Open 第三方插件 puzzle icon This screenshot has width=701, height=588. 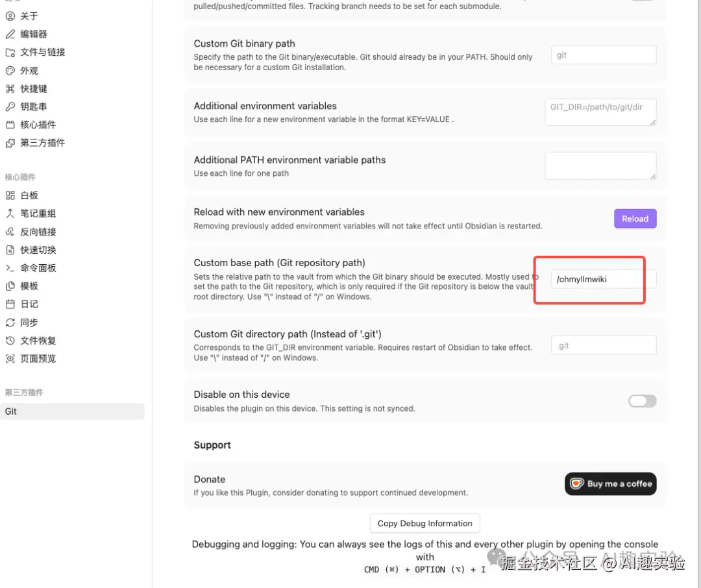point(10,143)
